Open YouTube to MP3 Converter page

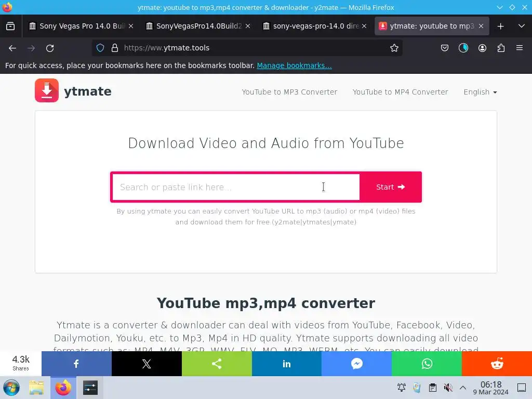[289, 92]
